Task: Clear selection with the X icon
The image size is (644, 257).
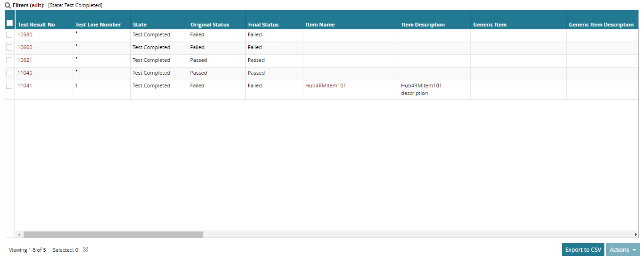Action: (x=86, y=250)
